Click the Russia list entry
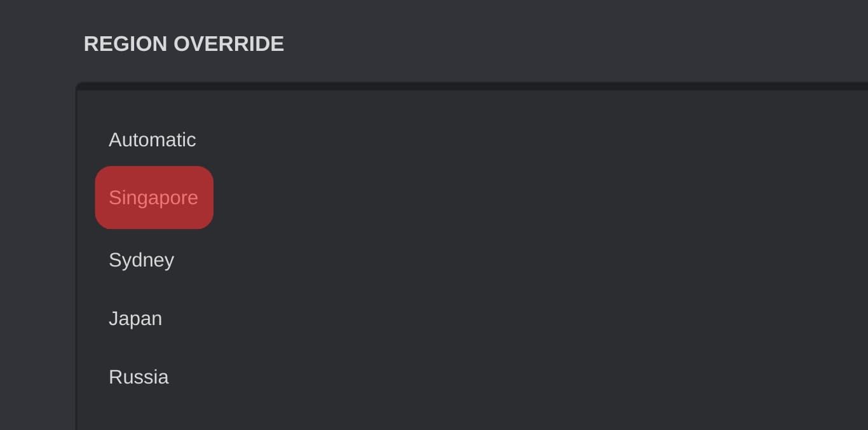Image resolution: width=868 pixels, height=430 pixels. pyautogui.click(x=139, y=377)
